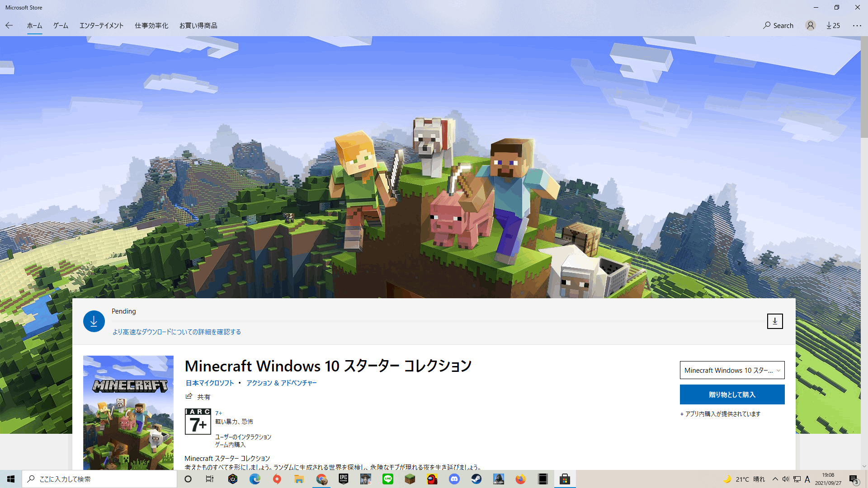This screenshot has height=488, width=868.
Task: Open the account icon menu
Action: tap(810, 25)
